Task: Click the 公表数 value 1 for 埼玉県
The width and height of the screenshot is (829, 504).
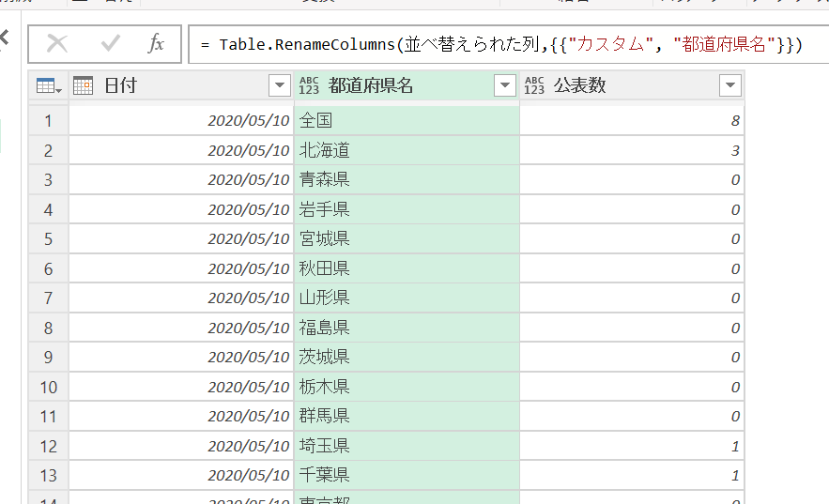Action: pos(632,447)
